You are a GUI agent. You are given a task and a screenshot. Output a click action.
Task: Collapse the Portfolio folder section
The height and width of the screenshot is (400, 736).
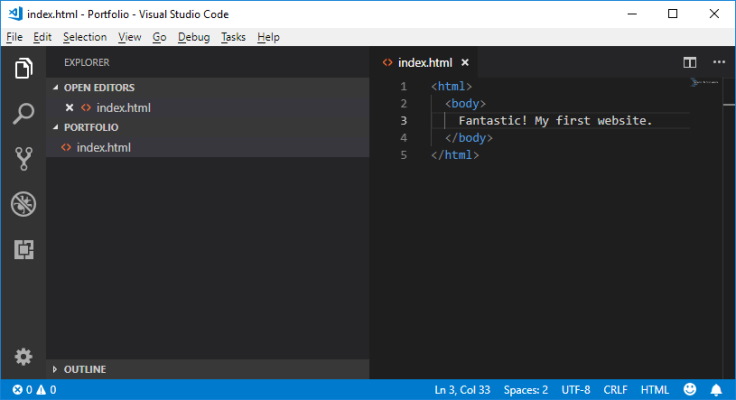click(x=90, y=128)
